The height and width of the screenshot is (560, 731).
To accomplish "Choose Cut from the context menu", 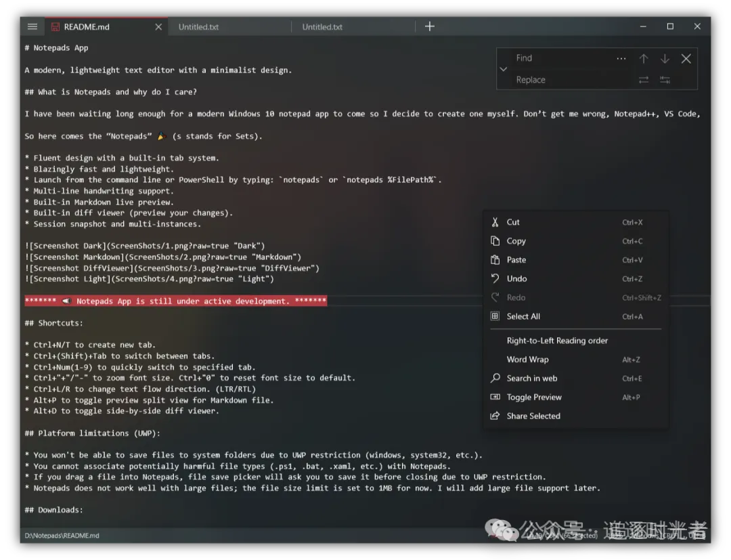I will [x=575, y=222].
